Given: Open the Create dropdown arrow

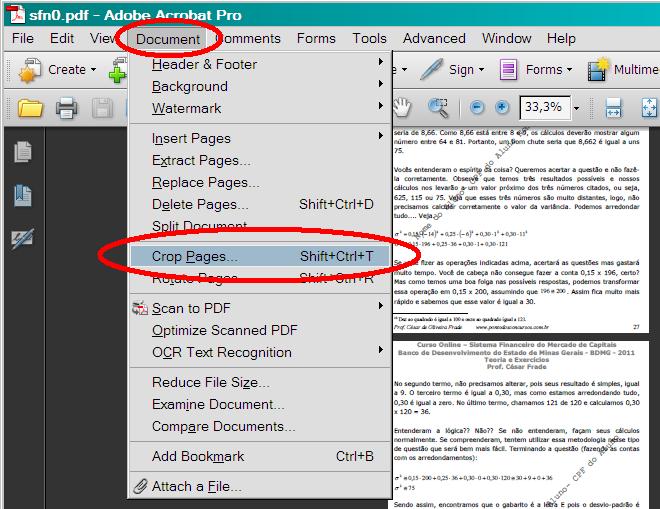Looking at the screenshot, I should tap(93, 70).
